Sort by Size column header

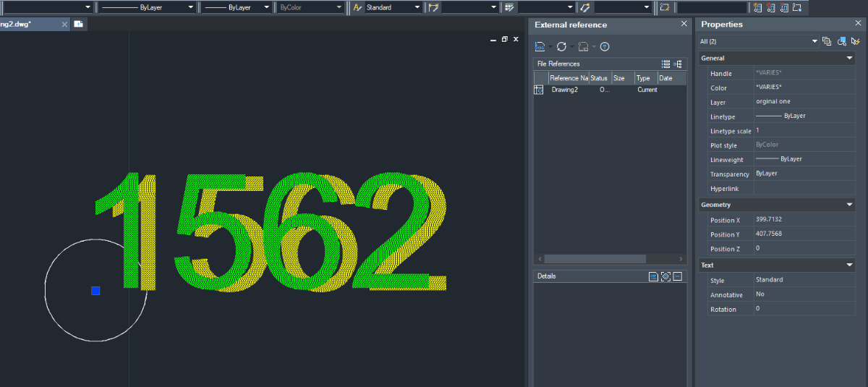point(622,77)
